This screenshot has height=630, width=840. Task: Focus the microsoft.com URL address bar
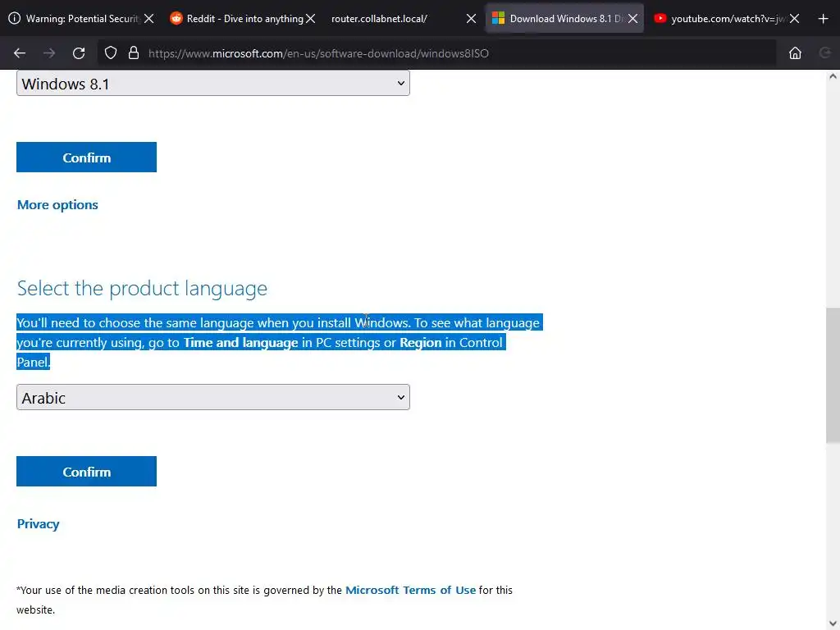[x=436, y=53]
